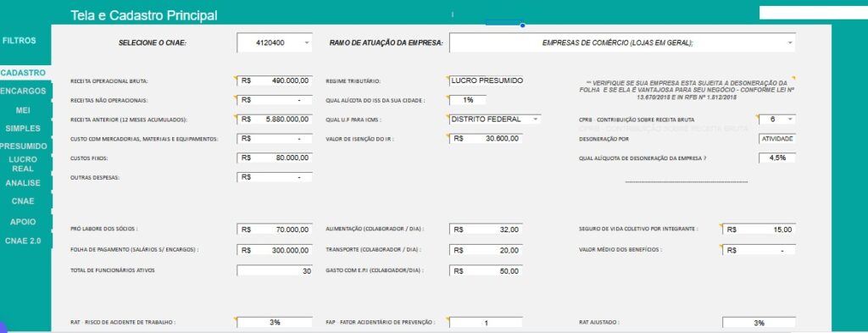
Task: Go to the MEI sidebar tab
Action: [x=23, y=110]
